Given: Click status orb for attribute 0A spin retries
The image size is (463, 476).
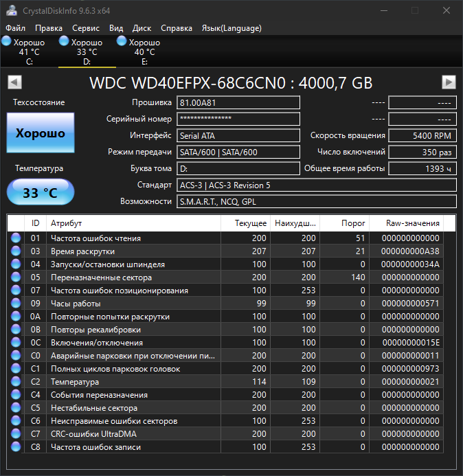Looking at the screenshot, I should [x=16, y=317].
